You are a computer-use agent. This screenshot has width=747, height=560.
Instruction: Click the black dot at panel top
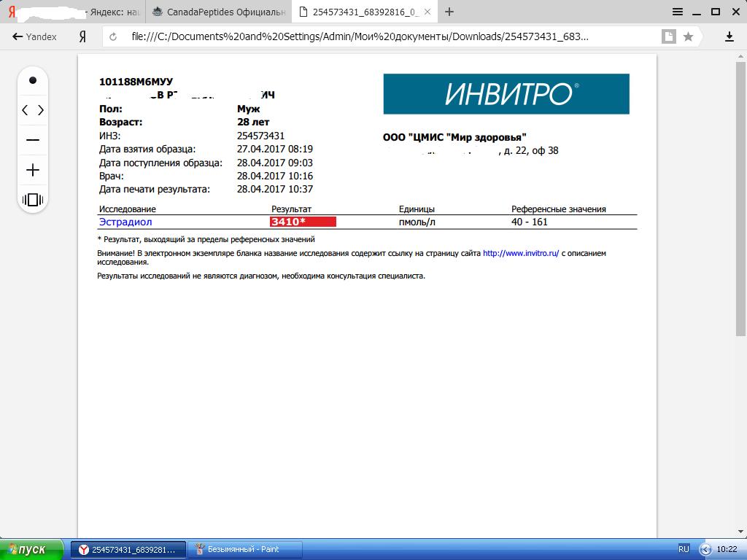pyautogui.click(x=33, y=81)
